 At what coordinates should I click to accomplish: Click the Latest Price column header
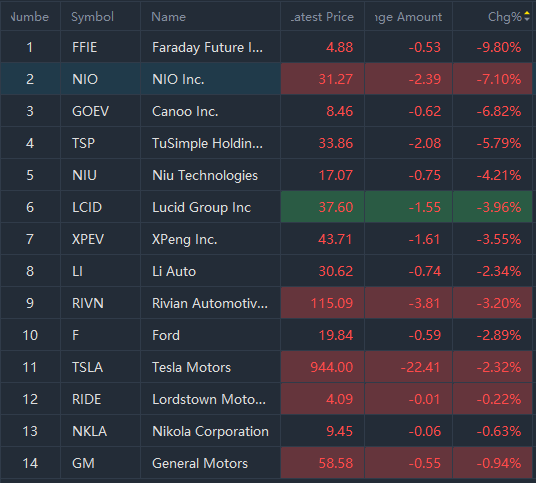tap(322, 17)
